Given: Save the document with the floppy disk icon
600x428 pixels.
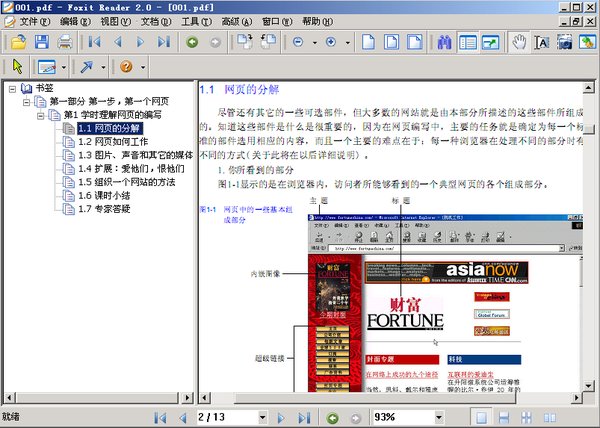Looking at the screenshot, I should (x=41, y=42).
